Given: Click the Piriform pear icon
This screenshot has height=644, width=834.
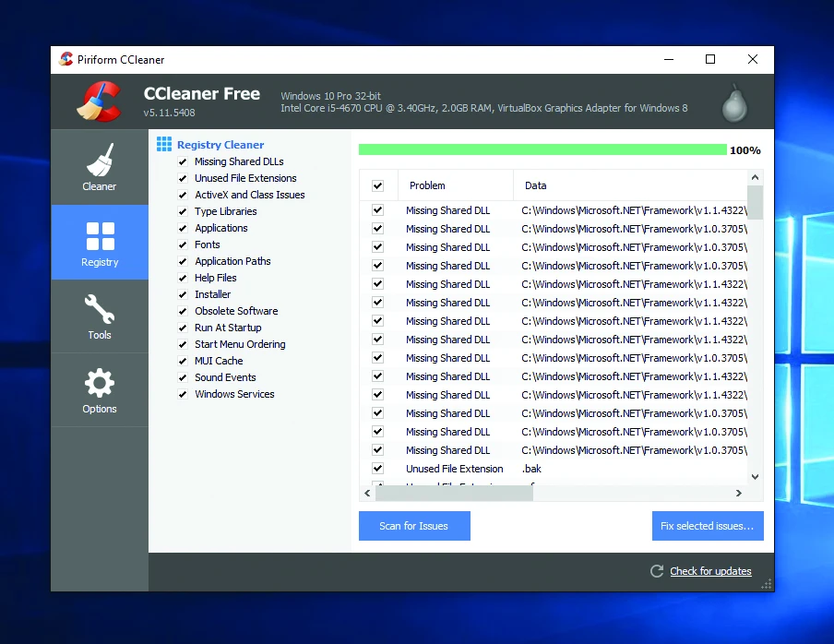Looking at the screenshot, I should point(734,103).
